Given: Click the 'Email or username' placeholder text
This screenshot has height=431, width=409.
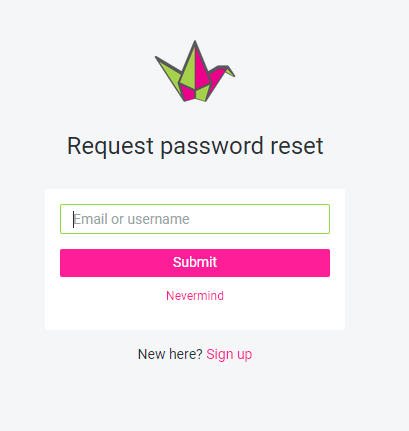Looking at the screenshot, I should click(131, 219).
